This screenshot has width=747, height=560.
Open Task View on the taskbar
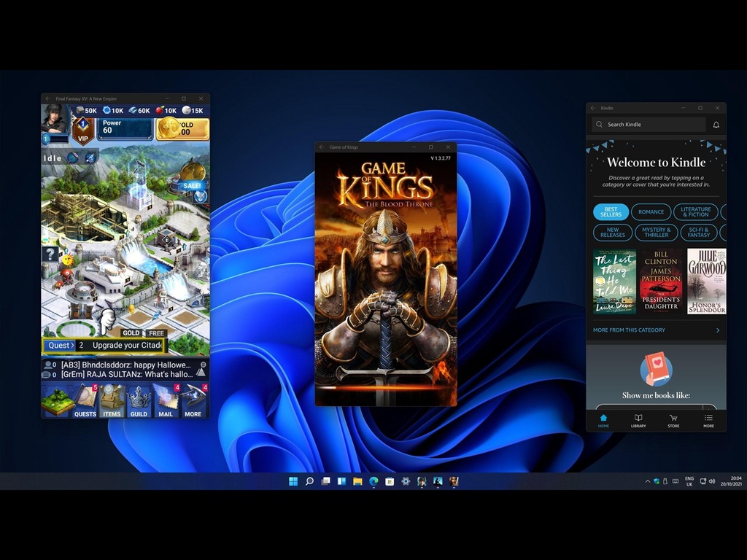326,481
